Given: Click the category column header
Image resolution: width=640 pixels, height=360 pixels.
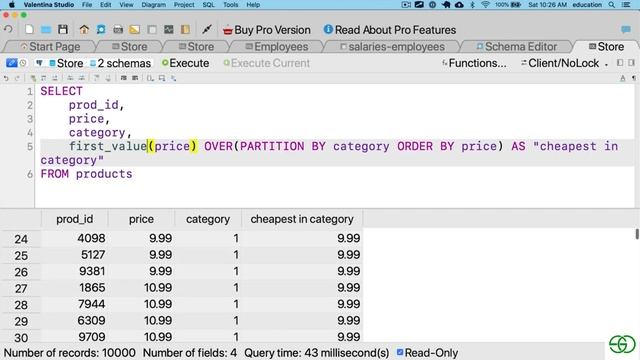Looking at the screenshot, I should pos(208,219).
